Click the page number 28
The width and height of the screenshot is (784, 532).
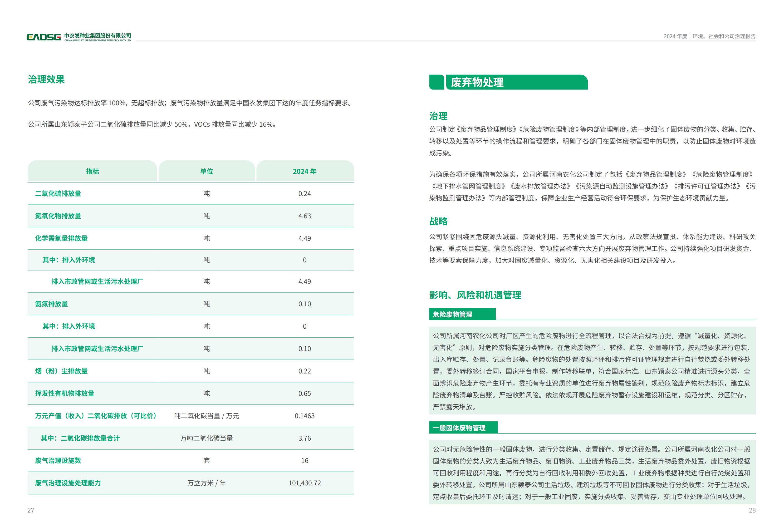coord(752,510)
